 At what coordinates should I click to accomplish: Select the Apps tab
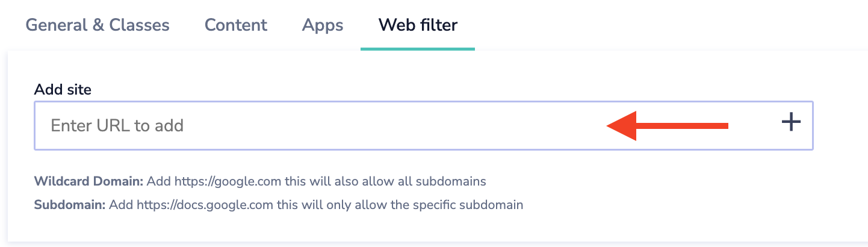(323, 25)
